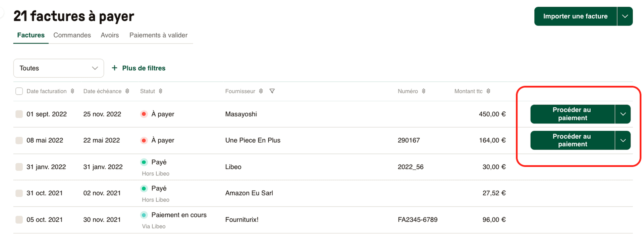Sort invoices by Montant ttc

tap(489, 91)
